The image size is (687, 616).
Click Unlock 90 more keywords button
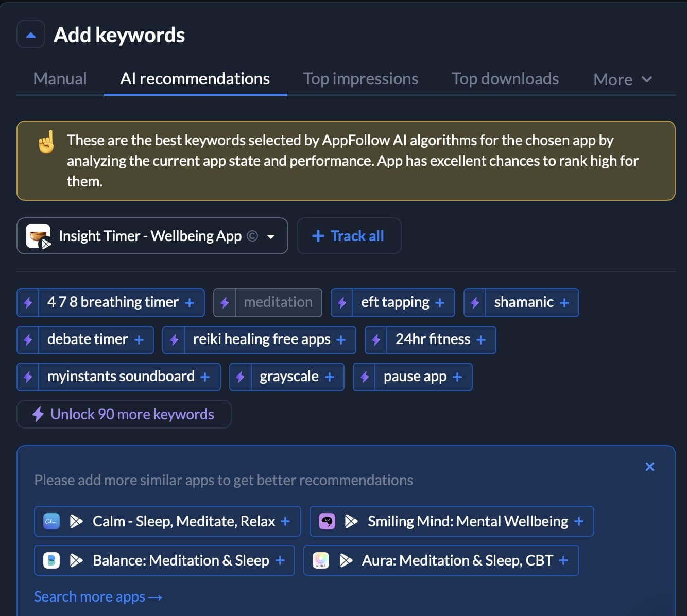coord(124,414)
